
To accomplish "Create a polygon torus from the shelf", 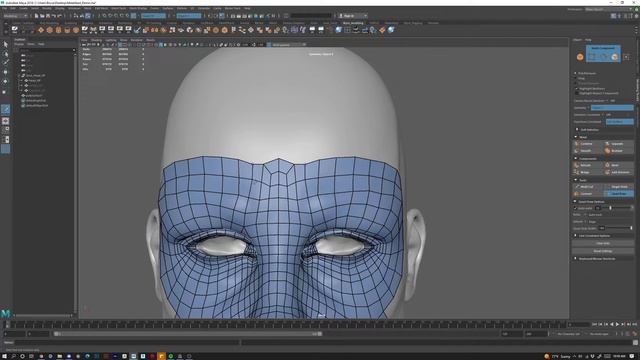I will (x=76, y=30).
